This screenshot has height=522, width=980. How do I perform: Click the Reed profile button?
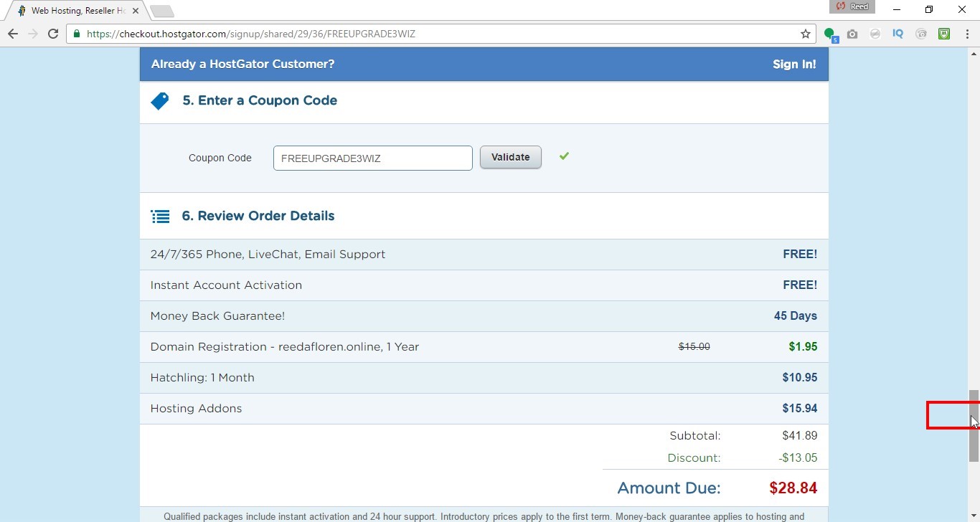852,6
